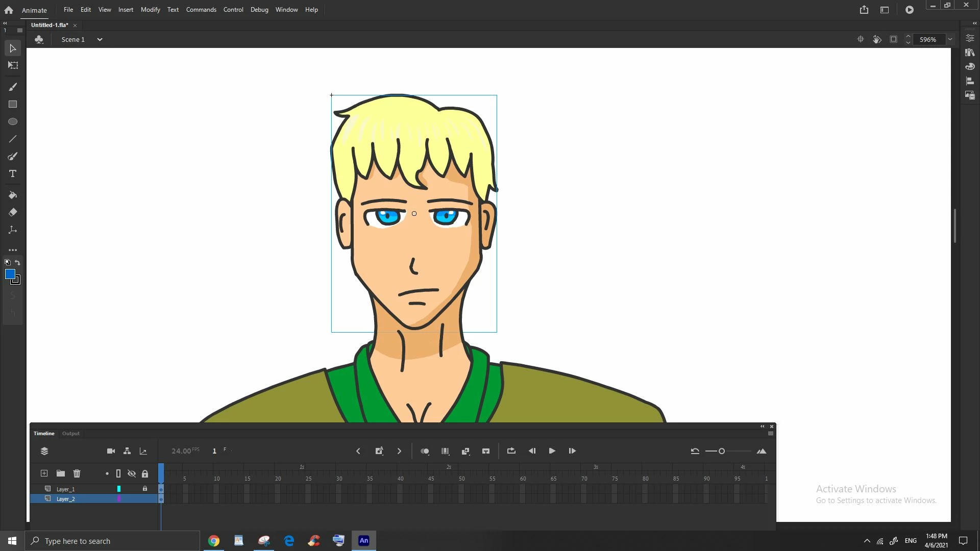
Task: Click the delete layer trash icon
Action: pyautogui.click(x=77, y=473)
